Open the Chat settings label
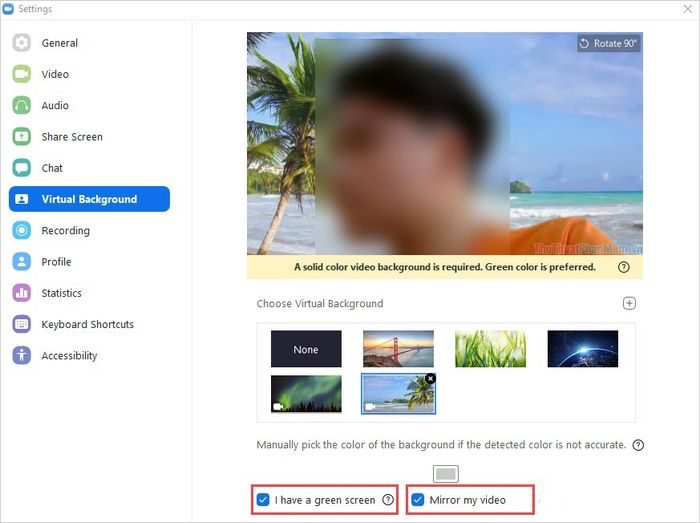The image size is (700, 523). pyautogui.click(x=52, y=168)
